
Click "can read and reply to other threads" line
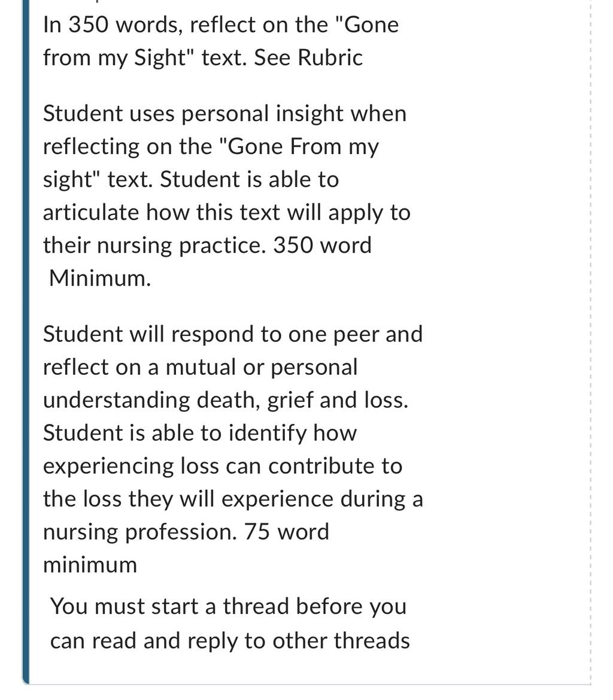coord(230,641)
